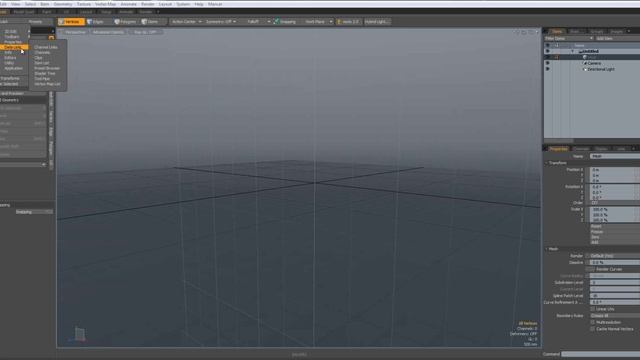640x360 pixels.
Task: Choose Channel Links from Data Lists submenu
Action: (46, 47)
